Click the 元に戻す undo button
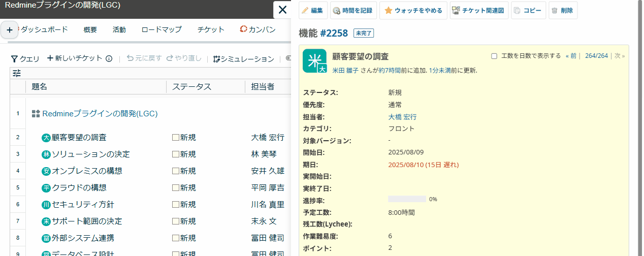Viewport: 644px width, 256px height. pos(144,58)
